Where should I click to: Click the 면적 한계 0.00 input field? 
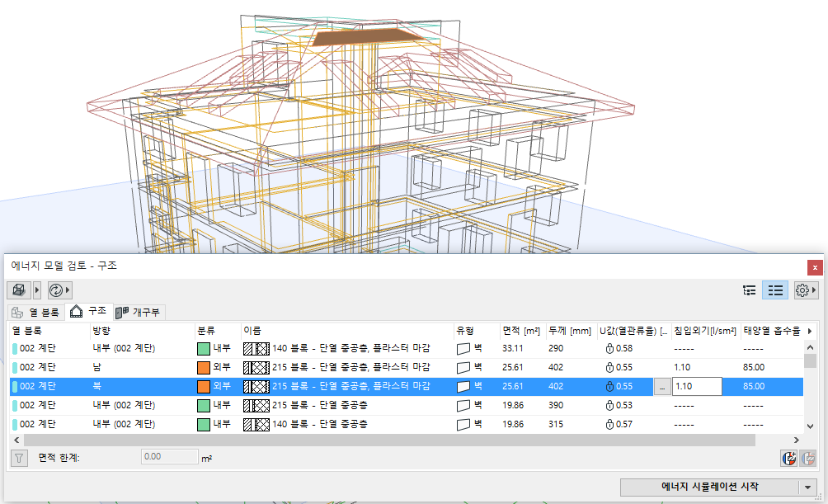click(170, 456)
